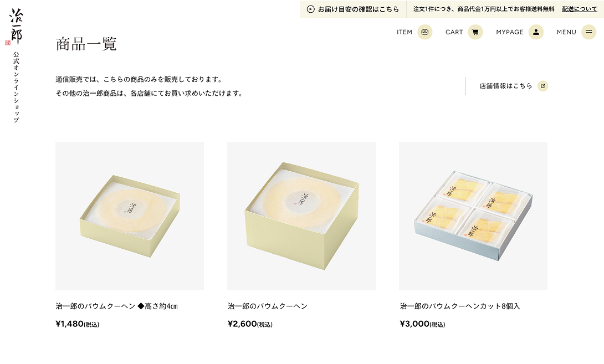Click the baumkuchen ITEM icon
The height and width of the screenshot is (364, 604).
[x=425, y=32]
